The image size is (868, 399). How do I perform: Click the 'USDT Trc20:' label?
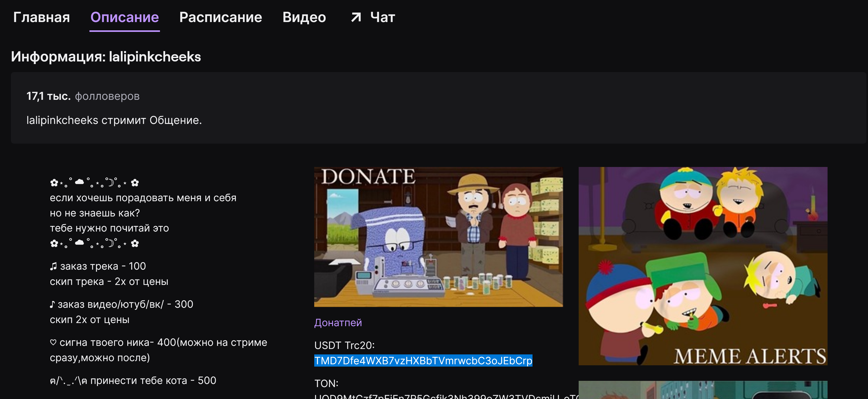(x=344, y=345)
